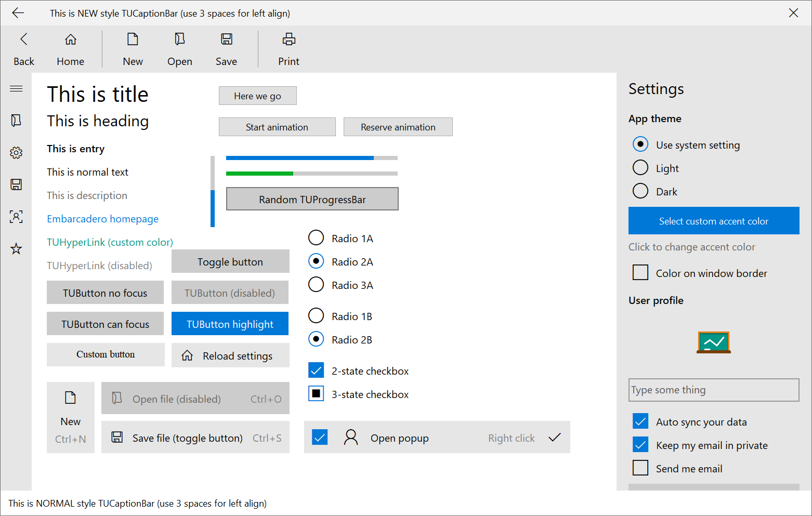This screenshot has height=516, width=812.
Task: Click Random TUProgressBar button
Action: [312, 199]
